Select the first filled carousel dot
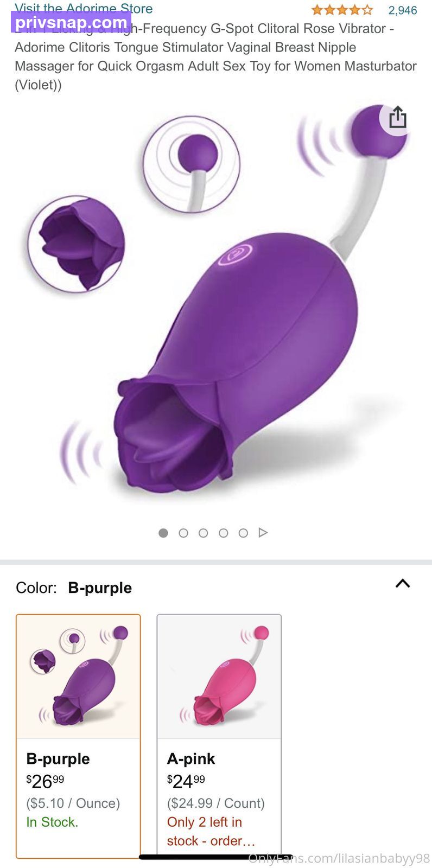Screen dimensions: 432x868 163,533
